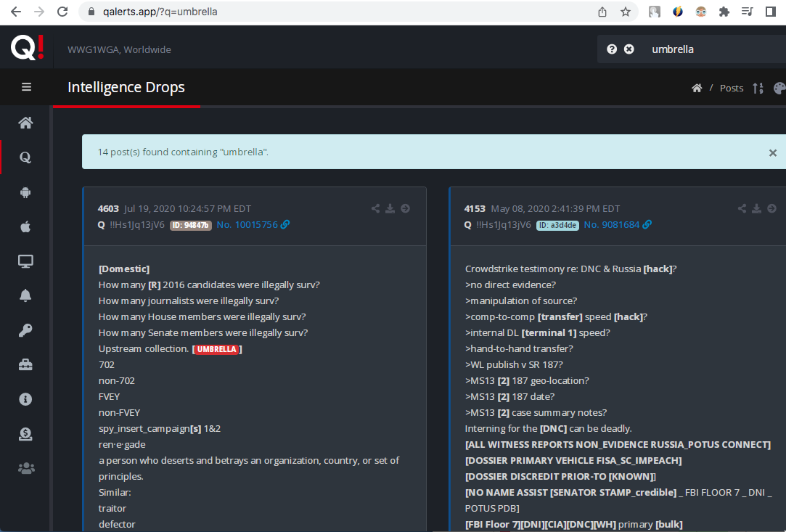Screen dimensions: 786x532
Task: Go forward in browser history
Action: [39, 12]
